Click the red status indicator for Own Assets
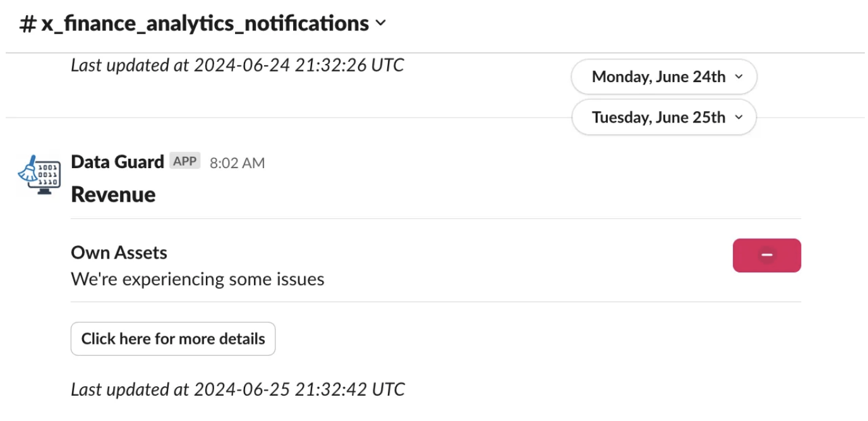The height and width of the screenshot is (421, 868). coord(766,255)
